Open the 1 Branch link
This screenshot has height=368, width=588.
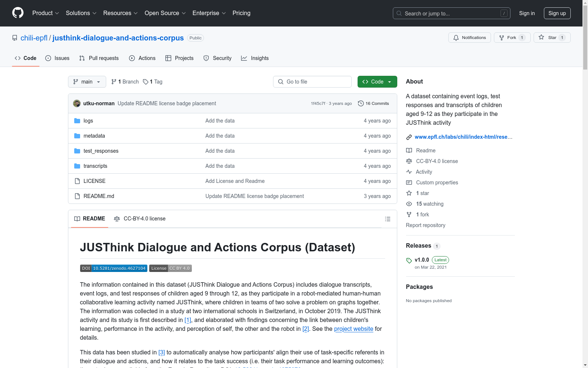click(x=125, y=82)
